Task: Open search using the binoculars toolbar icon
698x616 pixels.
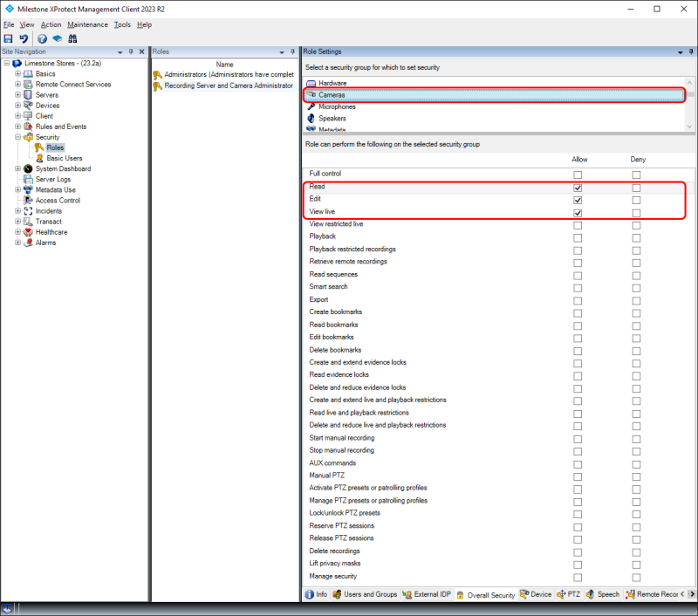Action: [73, 38]
